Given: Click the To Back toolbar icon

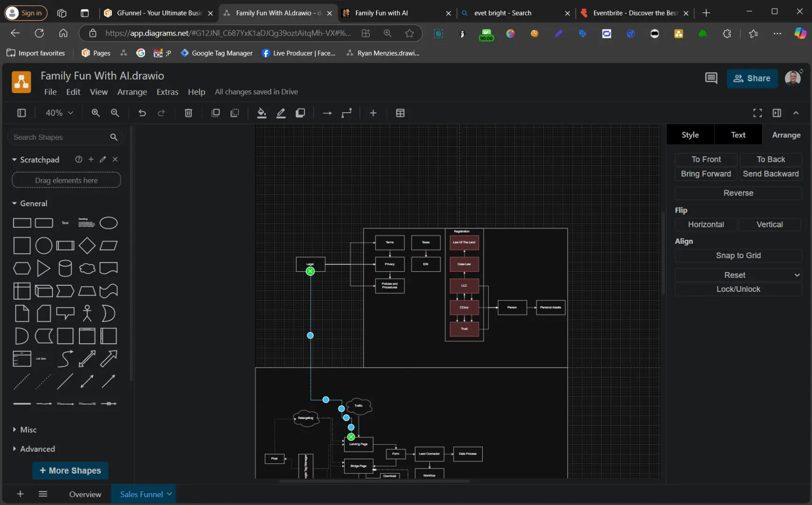Looking at the screenshot, I should coord(235,113).
